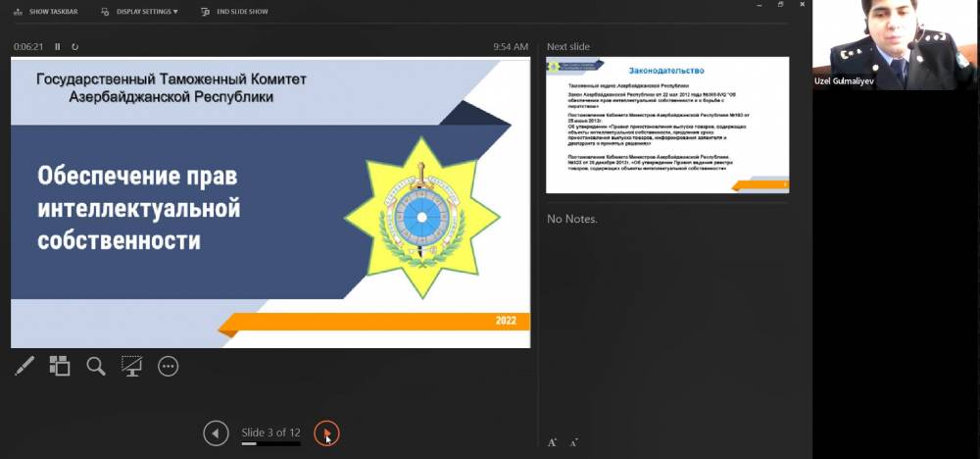Click the Next slide label
The width and height of the screenshot is (980, 459).
[x=568, y=46]
